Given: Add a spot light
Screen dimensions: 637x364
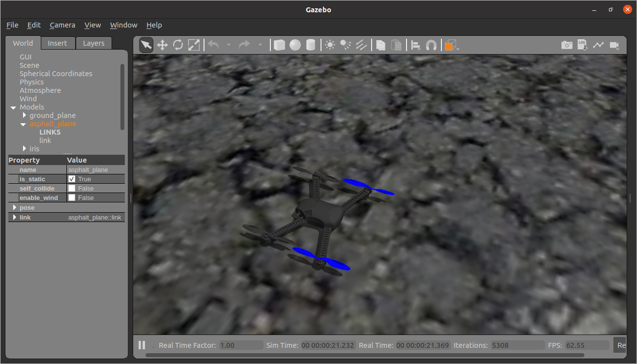Looking at the screenshot, I should point(346,45).
